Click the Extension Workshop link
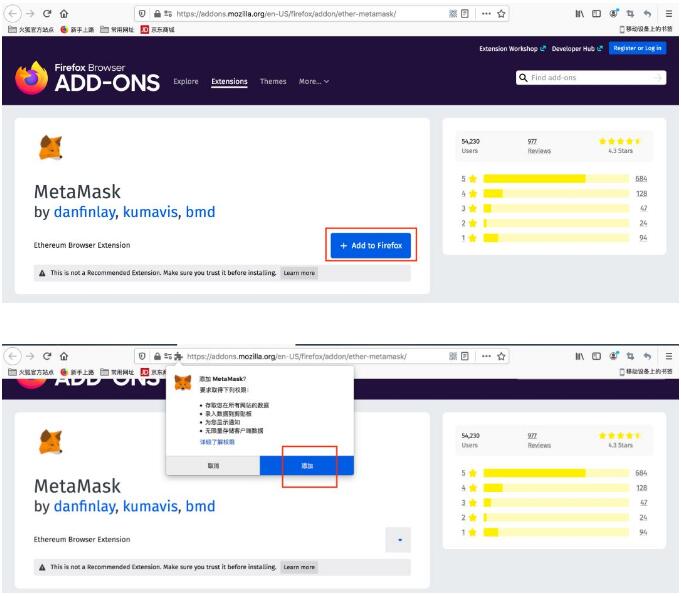This screenshot has height=596, width=681. coord(512,49)
